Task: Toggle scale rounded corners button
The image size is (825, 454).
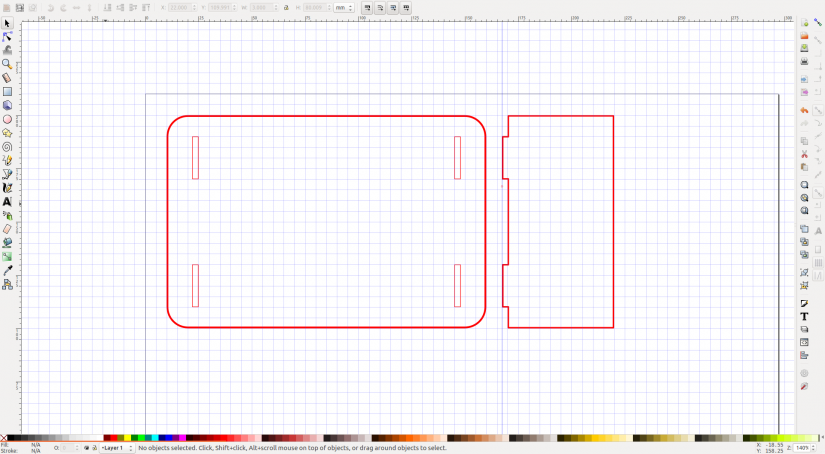Action: (380, 8)
